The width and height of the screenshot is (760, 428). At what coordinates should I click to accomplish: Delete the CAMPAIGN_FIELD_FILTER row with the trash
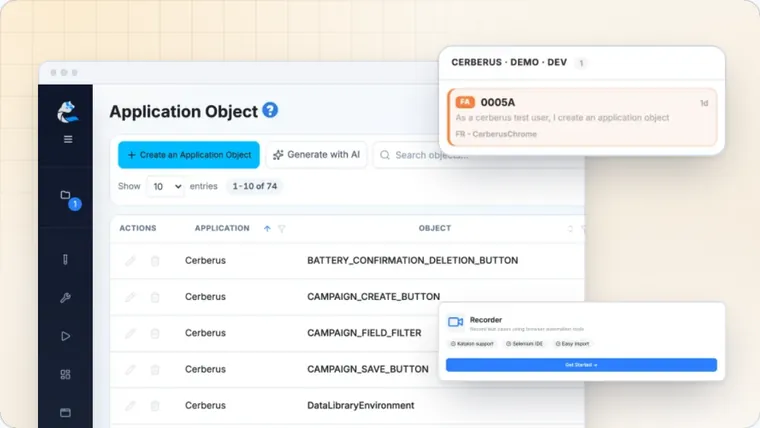click(x=155, y=333)
